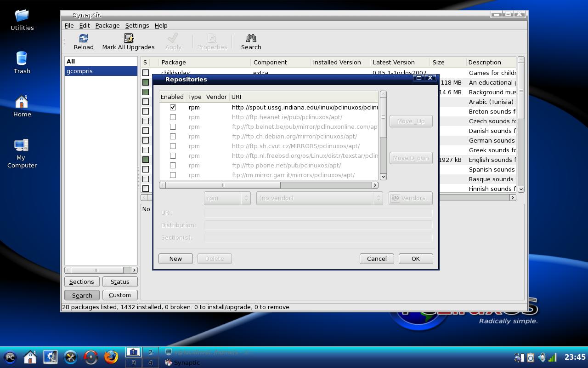Click the URI input field
Viewport: 588px width, 368px height.
click(318, 213)
